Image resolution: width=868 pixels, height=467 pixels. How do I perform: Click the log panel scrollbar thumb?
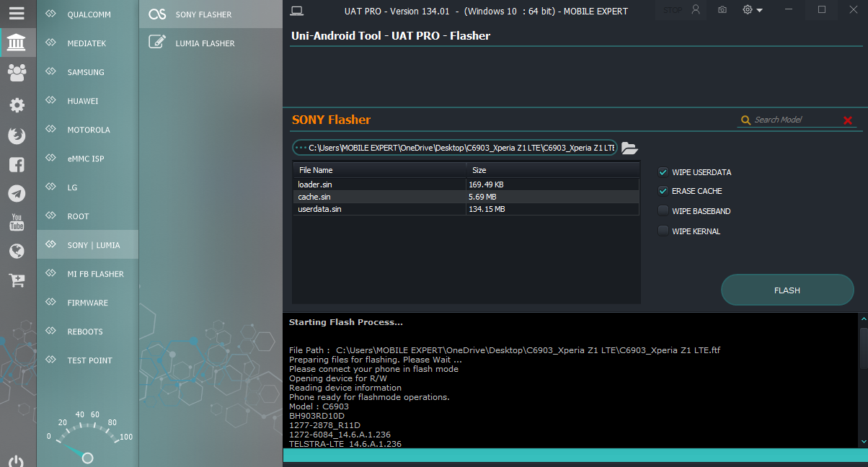(x=863, y=350)
